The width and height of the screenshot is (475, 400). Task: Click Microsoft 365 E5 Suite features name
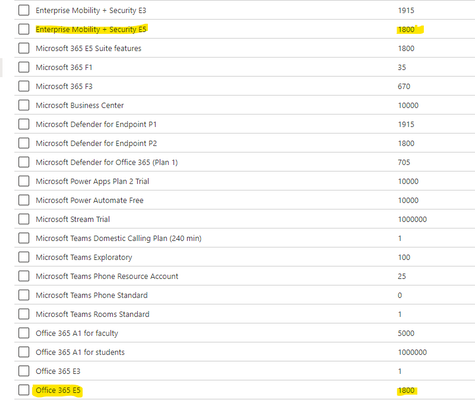[x=88, y=48]
